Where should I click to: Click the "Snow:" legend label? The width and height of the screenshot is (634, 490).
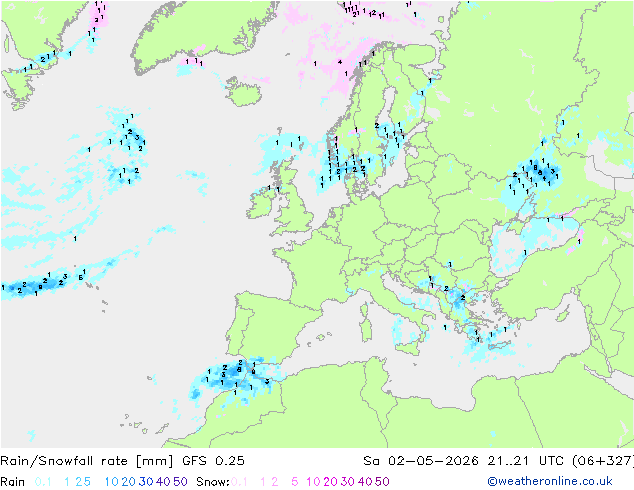(213, 482)
